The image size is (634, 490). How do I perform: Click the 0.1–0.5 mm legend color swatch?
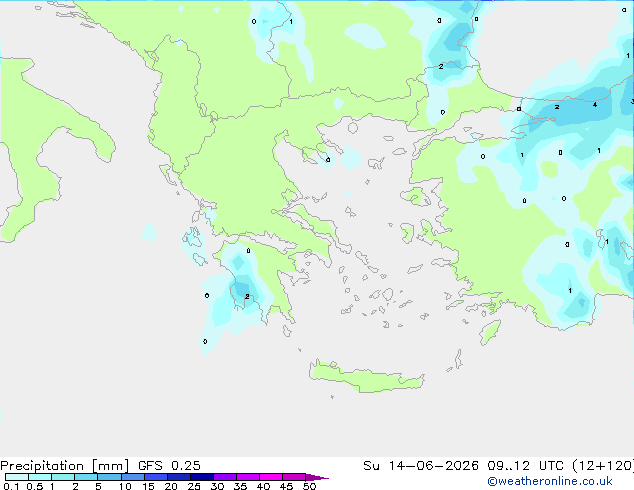(17, 477)
